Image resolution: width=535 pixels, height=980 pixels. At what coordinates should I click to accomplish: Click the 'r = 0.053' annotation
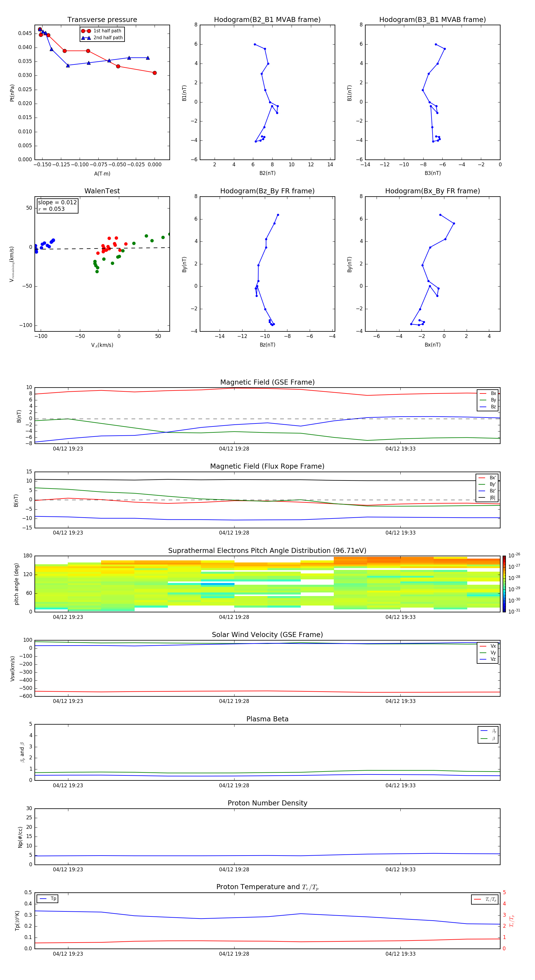51,209
